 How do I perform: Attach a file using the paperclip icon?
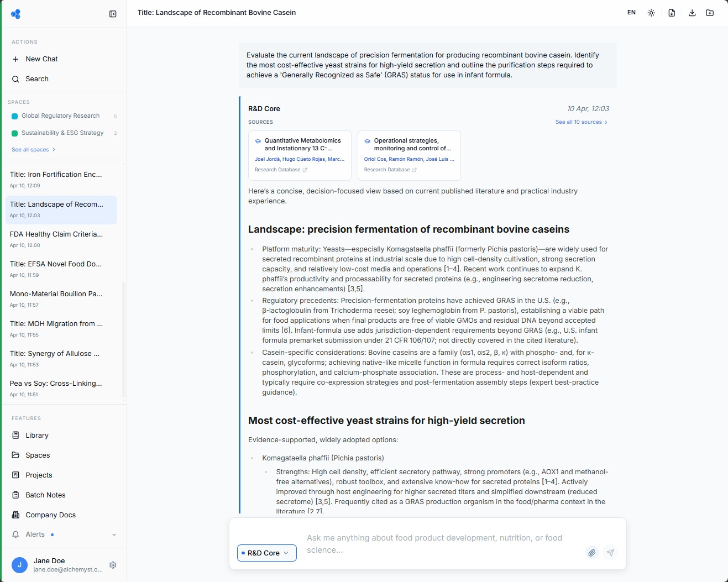point(591,552)
